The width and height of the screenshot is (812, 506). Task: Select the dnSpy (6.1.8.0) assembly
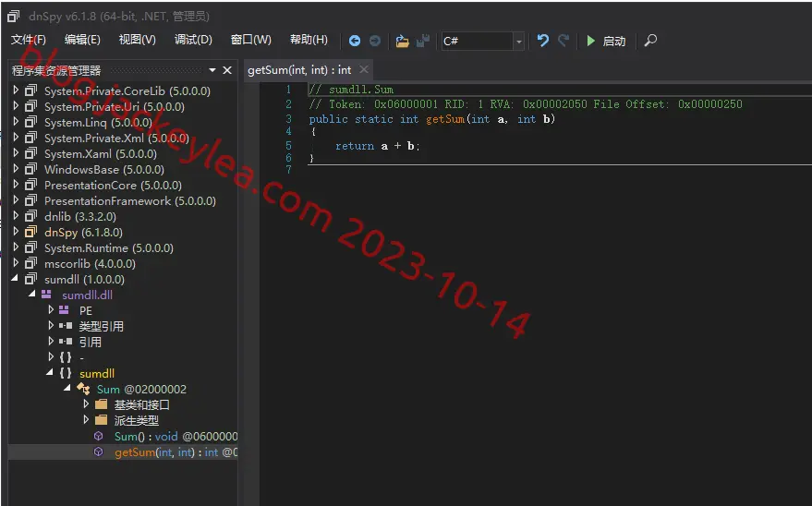point(83,232)
